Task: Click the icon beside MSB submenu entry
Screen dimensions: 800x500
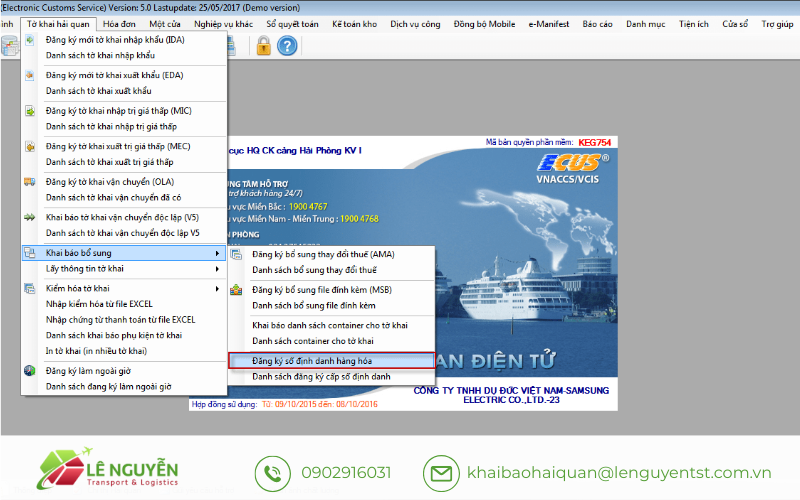Action: pos(236,290)
